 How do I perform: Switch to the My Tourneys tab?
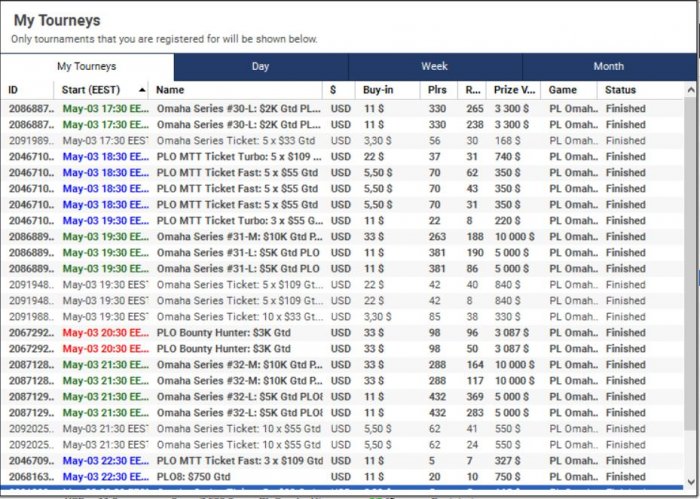(x=87, y=67)
